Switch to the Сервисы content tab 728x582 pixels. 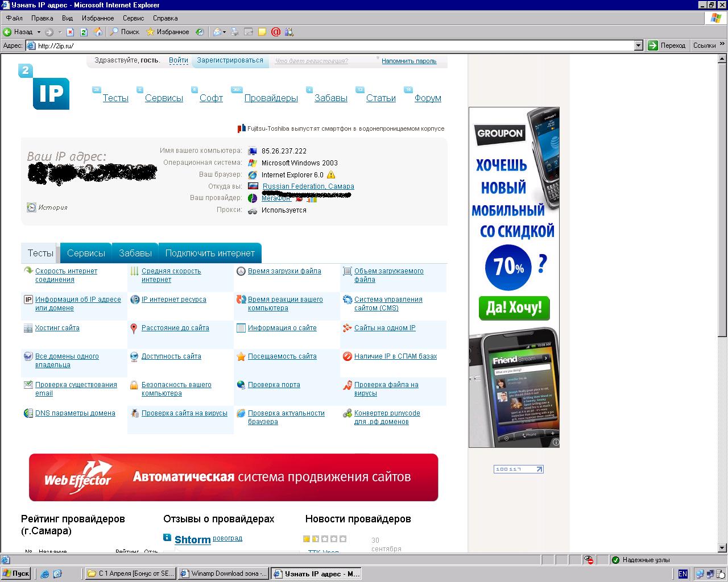point(86,253)
